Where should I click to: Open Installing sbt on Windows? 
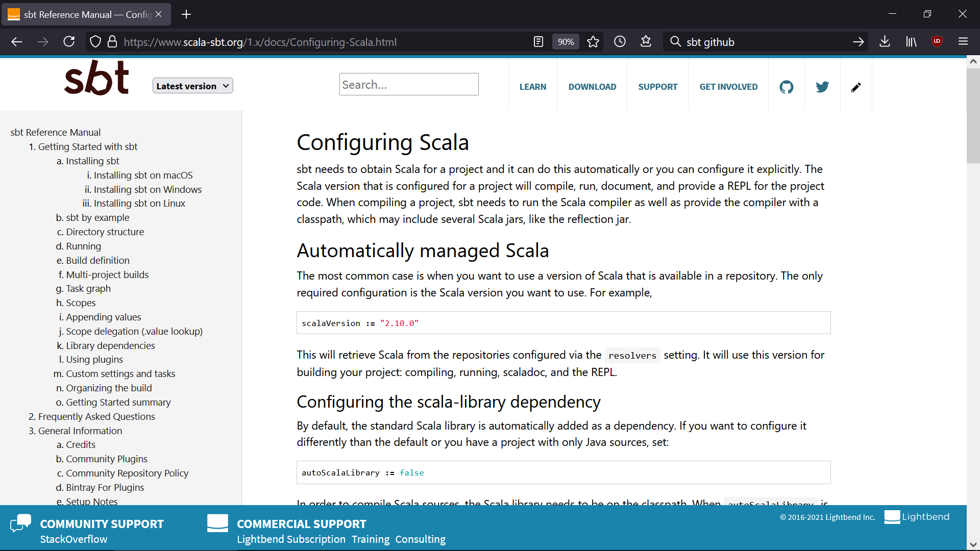(x=148, y=189)
